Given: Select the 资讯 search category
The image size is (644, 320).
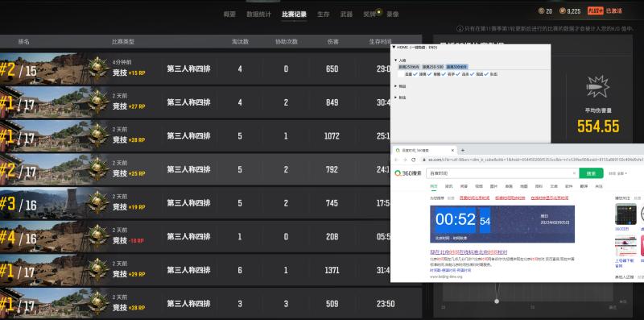Looking at the screenshot, I should pyautogui.click(x=448, y=186).
